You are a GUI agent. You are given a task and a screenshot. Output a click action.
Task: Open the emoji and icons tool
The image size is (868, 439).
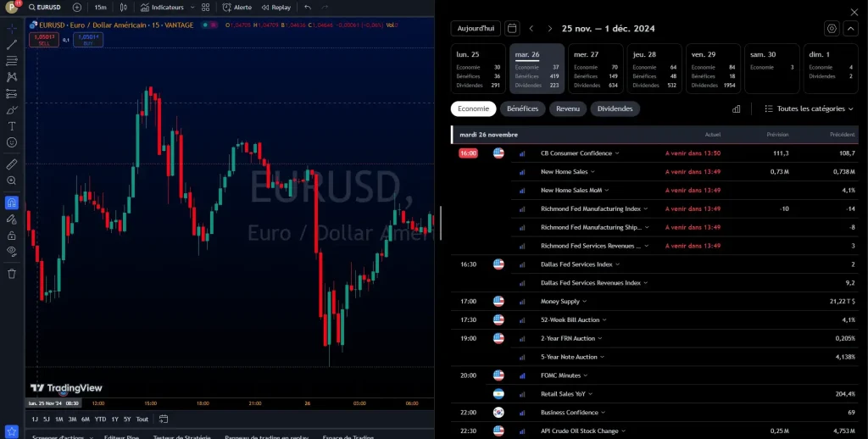[12, 142]
